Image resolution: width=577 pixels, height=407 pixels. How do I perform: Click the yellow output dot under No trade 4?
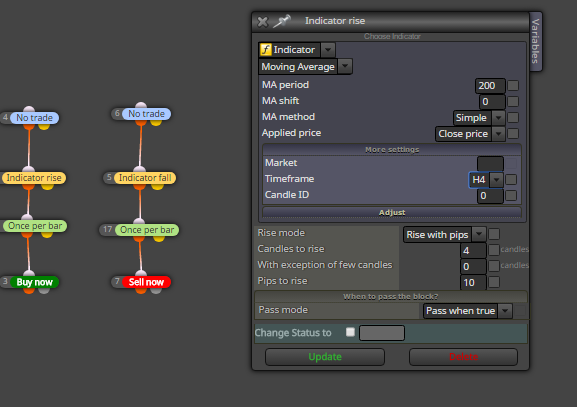pyautogui.click(x=44, y=127)
